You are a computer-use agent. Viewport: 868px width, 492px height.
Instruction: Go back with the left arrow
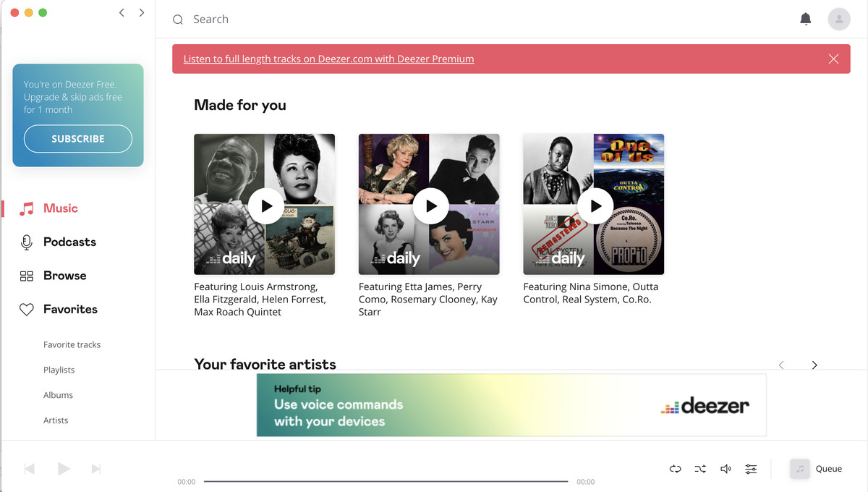122,12
